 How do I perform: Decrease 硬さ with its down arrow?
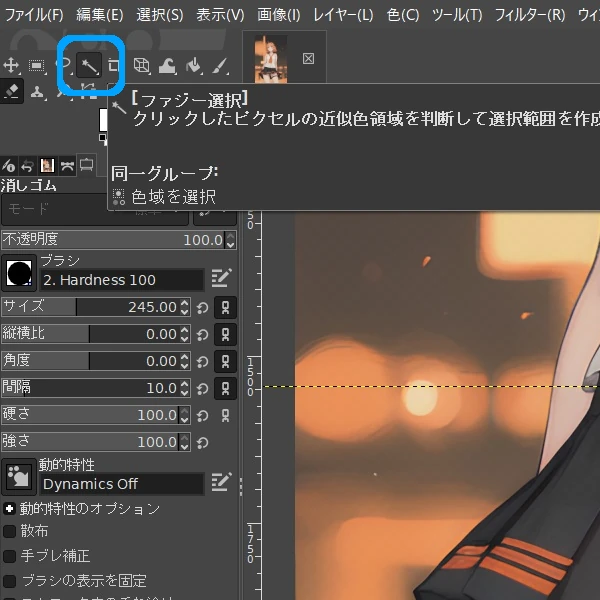coord(185,420)
